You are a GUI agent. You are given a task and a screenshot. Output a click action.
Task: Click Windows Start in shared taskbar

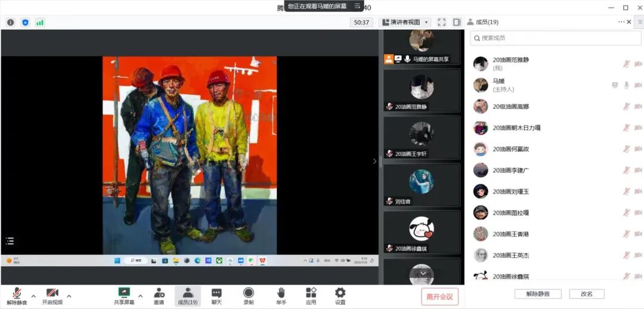coord(117,260)
